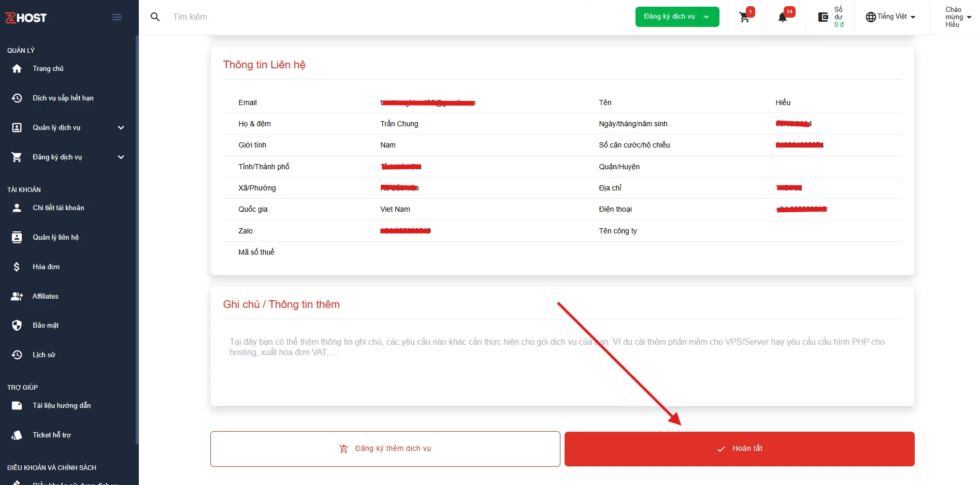
Task: Click the Hoàn tất button
Action: (740, 449)
